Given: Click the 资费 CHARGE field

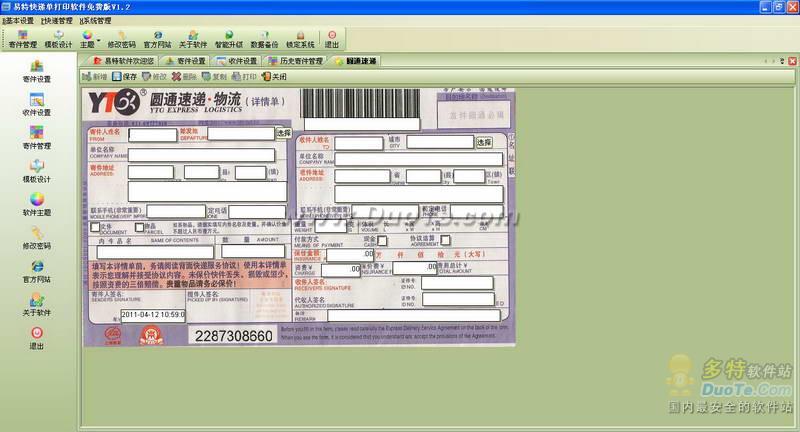Looking at the screenshot, I should coord(341,269).
